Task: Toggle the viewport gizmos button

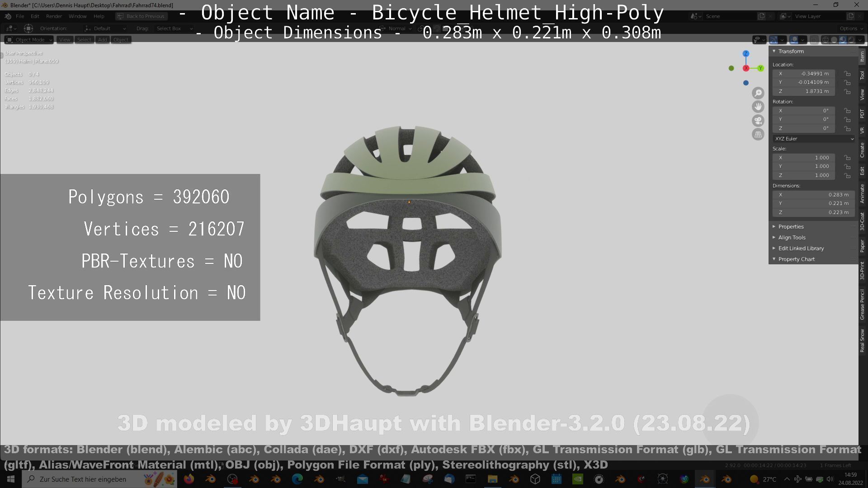Action: pyautogui.click(x=774, y=40)
